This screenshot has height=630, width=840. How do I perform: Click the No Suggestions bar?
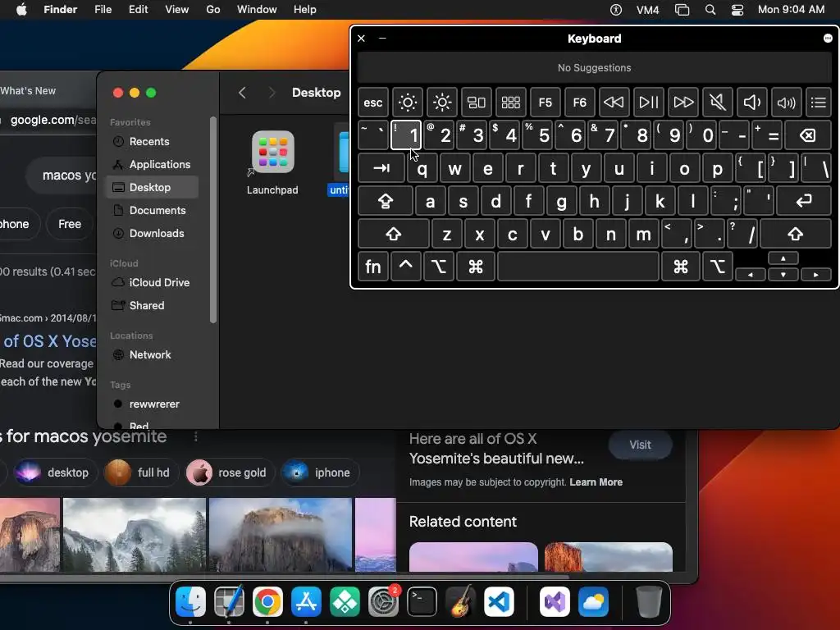click(594, 68)
